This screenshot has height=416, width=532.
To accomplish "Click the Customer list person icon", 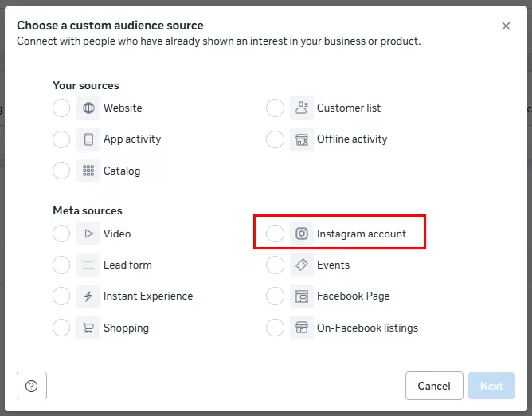I will pyautogui.click(x=302, y=108).
